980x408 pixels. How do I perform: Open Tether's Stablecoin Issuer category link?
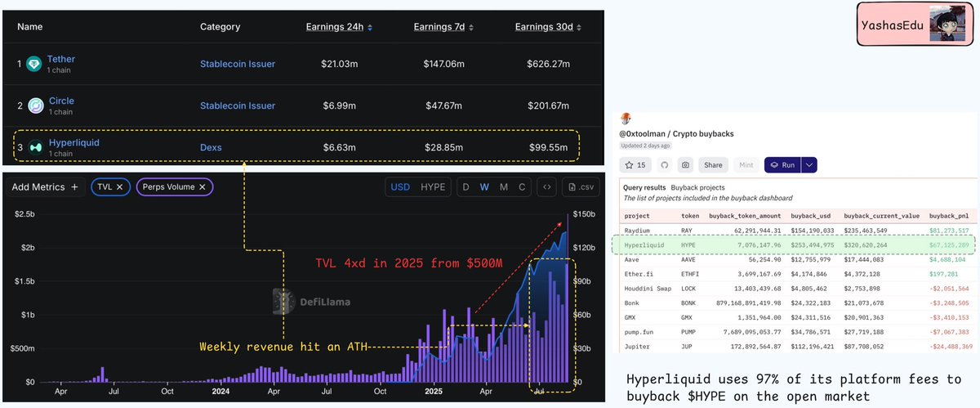click(238, 64)
